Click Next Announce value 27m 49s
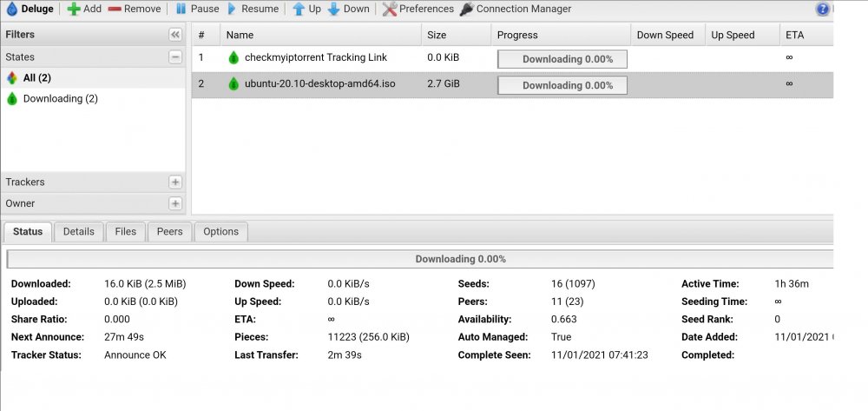The width and height of the screenshot is (868, 411). (x=124, y=337)
